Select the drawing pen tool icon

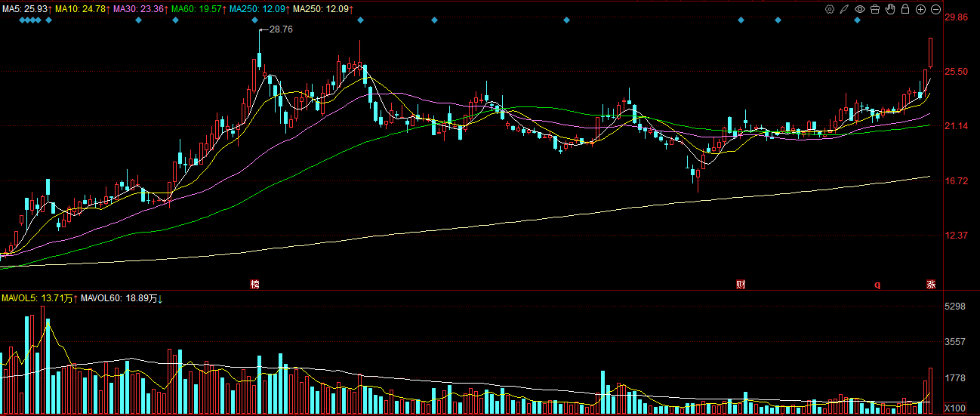click(x=845, y=9)
